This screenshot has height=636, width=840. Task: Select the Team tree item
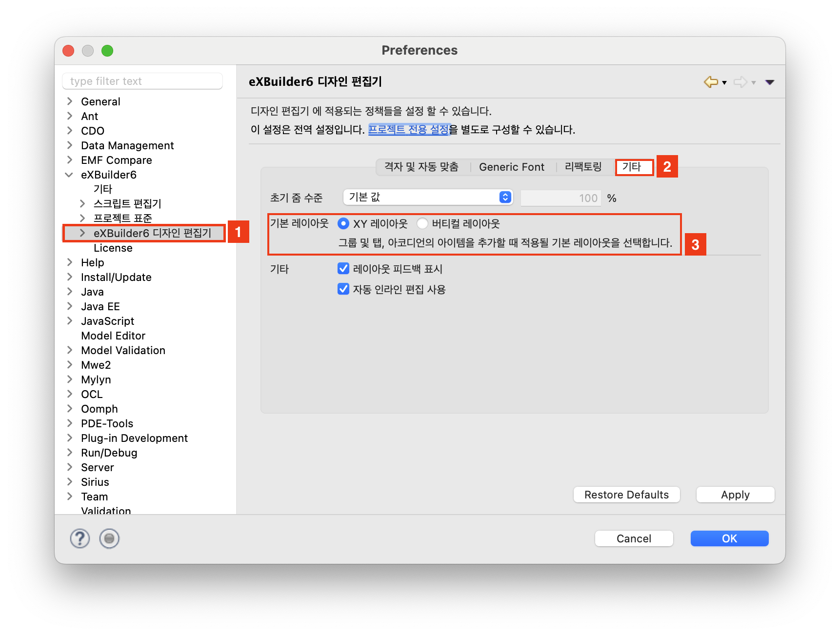click(x=95, y=497)
